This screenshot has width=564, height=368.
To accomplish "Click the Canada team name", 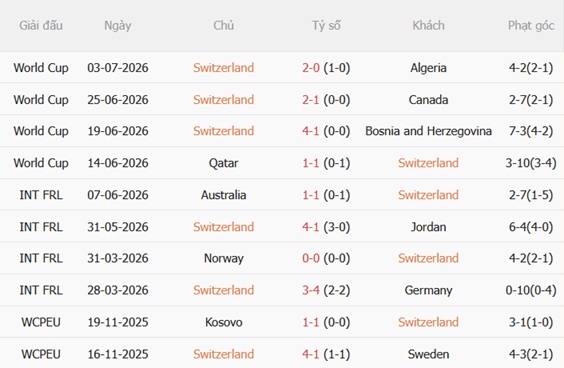I will 428,100.
